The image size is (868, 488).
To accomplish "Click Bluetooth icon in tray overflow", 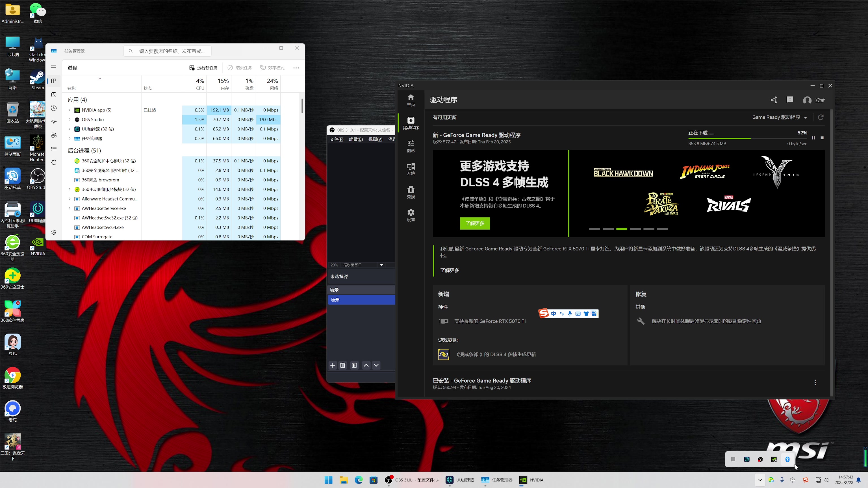I will 787,459.
